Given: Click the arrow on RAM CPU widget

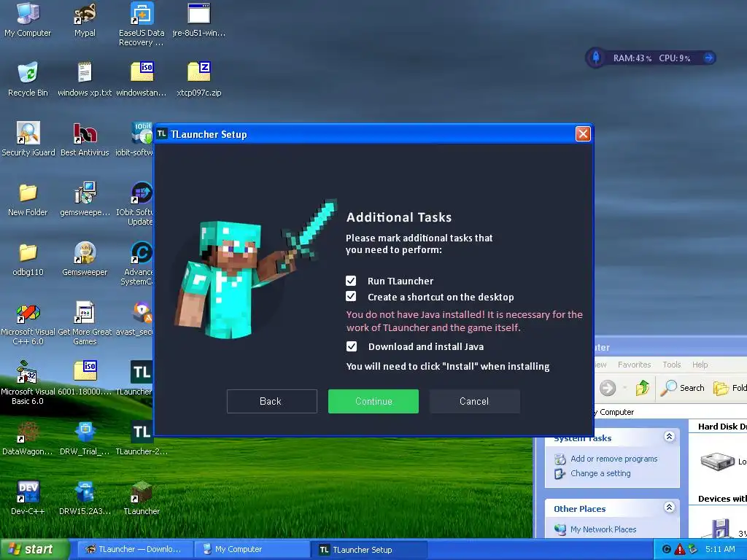Looking at the screenshot, I should [708, 58].
